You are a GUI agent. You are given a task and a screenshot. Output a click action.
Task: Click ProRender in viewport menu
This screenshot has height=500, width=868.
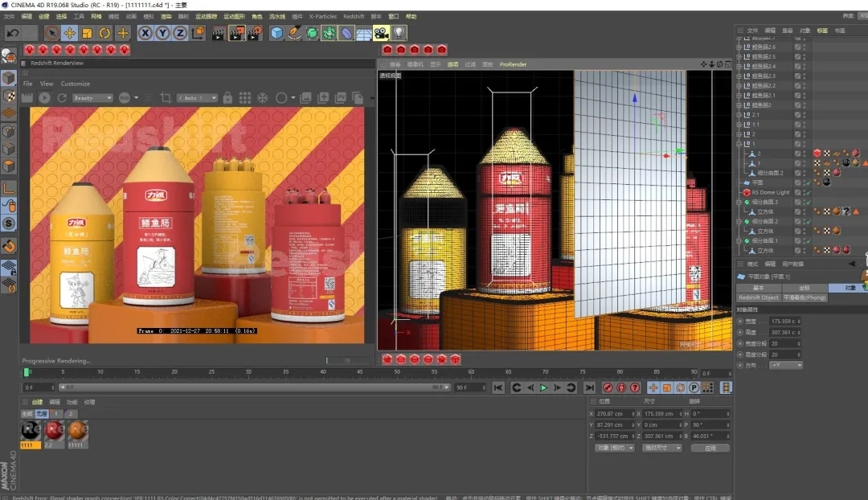click(513, 64)
